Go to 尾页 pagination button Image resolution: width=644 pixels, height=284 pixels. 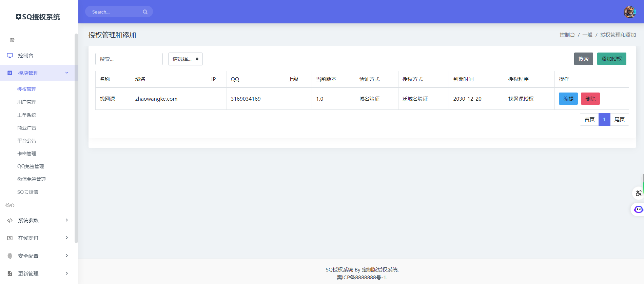[x=620, y=120]
